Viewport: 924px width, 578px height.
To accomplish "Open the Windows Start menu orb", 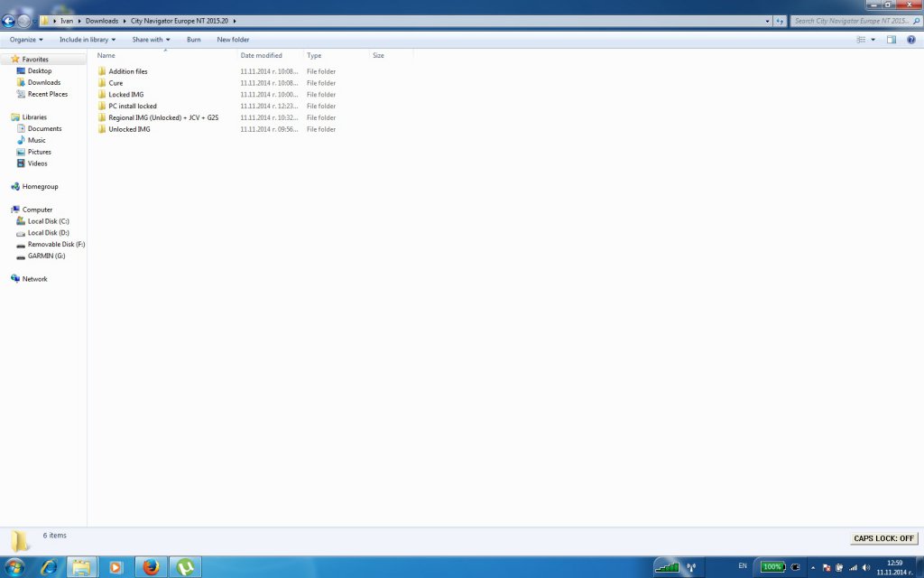I will click(14, 567).
